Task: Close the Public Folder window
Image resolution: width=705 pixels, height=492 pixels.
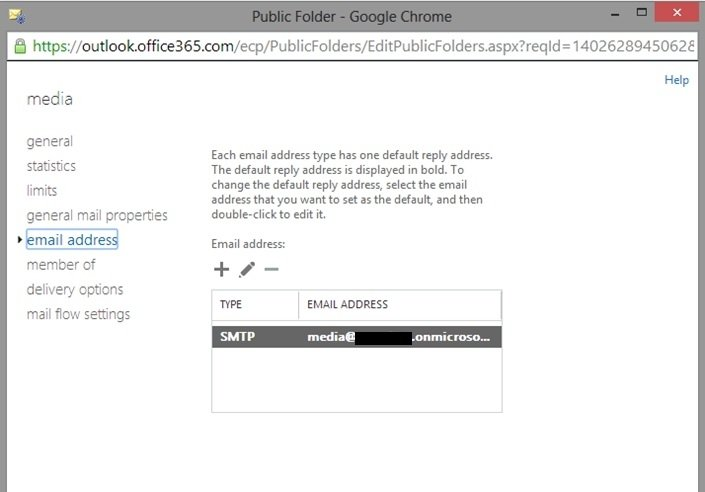Action: click(676, 13)
